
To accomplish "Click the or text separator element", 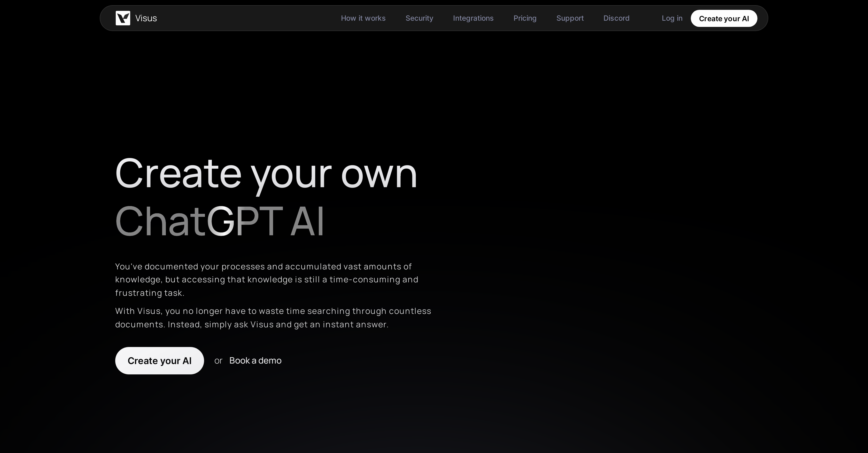I will click(x=218, y=360).
